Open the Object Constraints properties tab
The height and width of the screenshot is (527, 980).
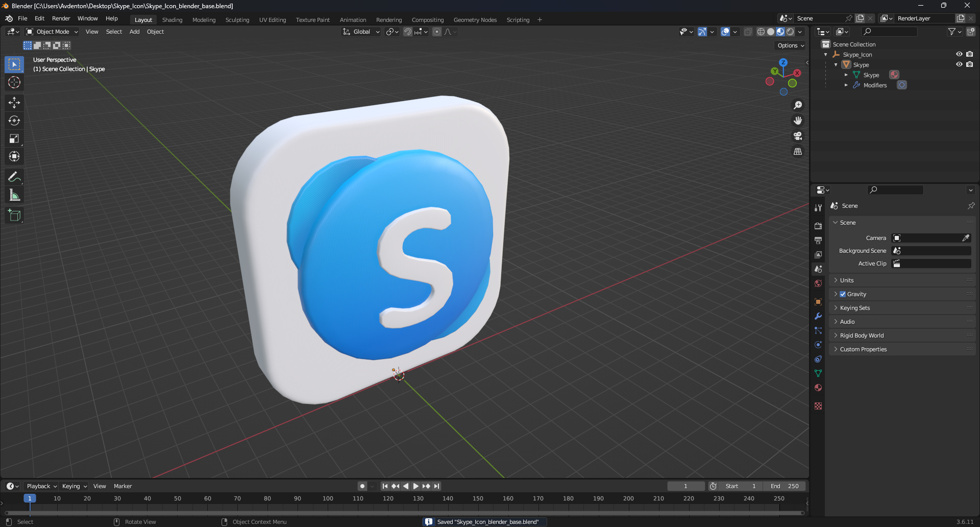[818, 359]
